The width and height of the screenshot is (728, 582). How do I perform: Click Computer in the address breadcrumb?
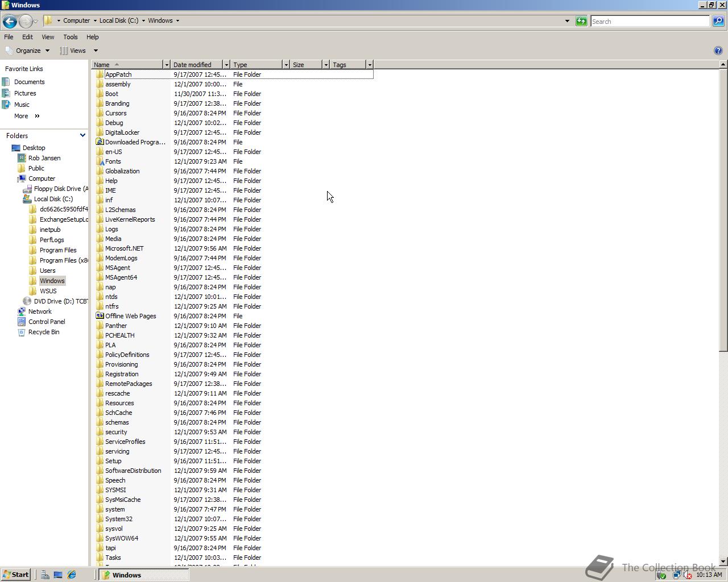[76, 20]
